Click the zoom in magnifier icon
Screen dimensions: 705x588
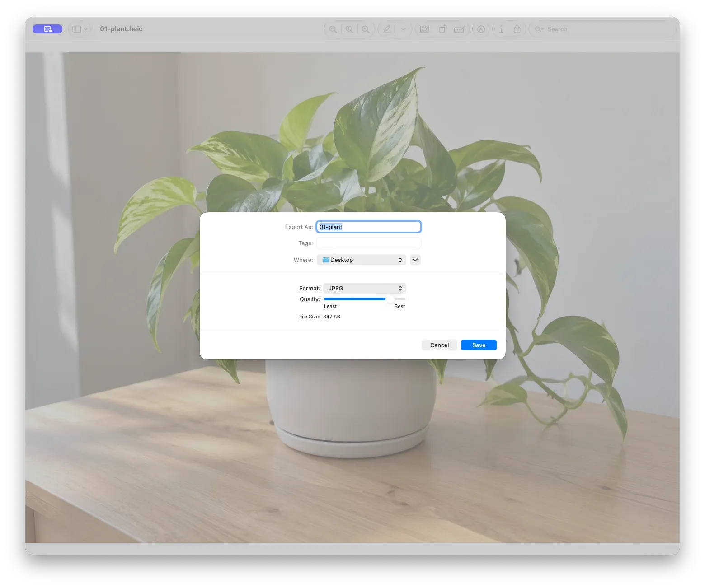(x=366, y=29)
